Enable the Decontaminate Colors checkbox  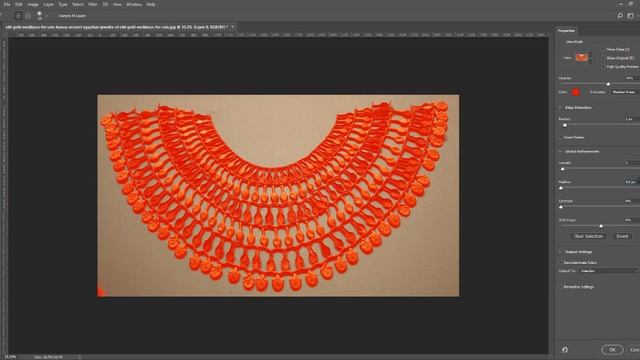tap(560, 263)
